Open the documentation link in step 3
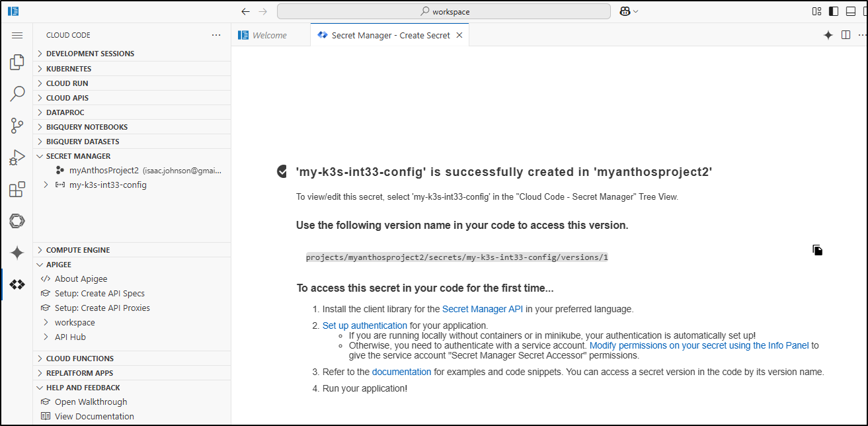Screen dimensions: 868x426 tap(401, 372)
